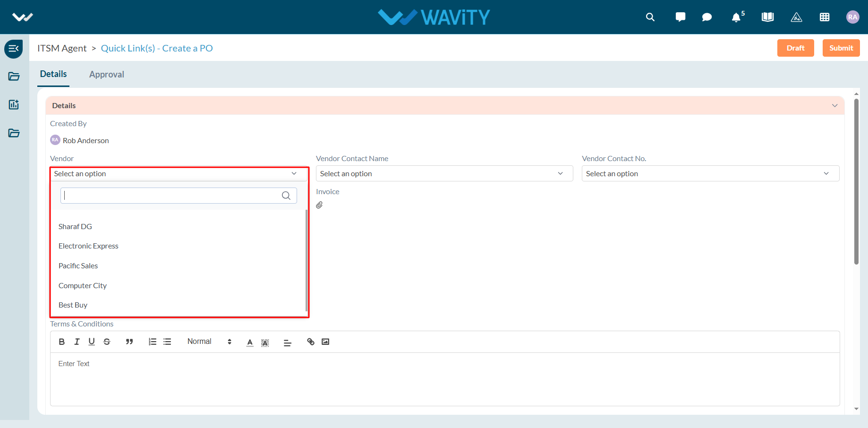Open the Normal heading style dropdown

[209, 342]
